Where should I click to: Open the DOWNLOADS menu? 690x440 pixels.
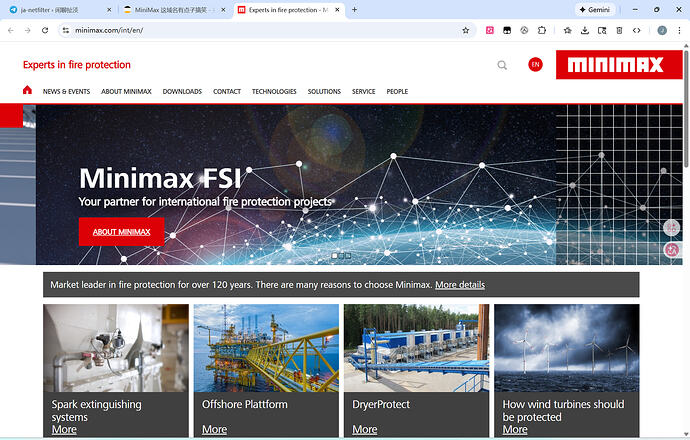tap(182, 92)
